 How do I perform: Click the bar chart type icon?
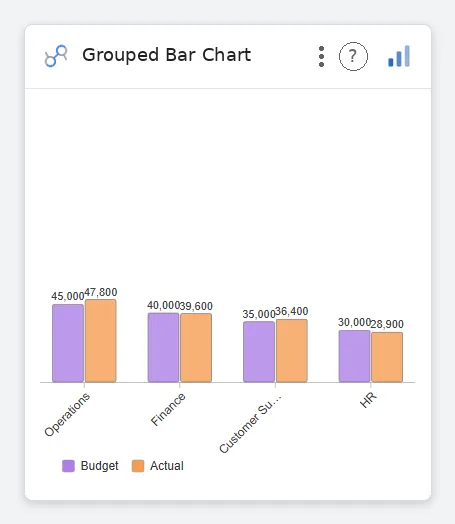click(x=399, y=56)
